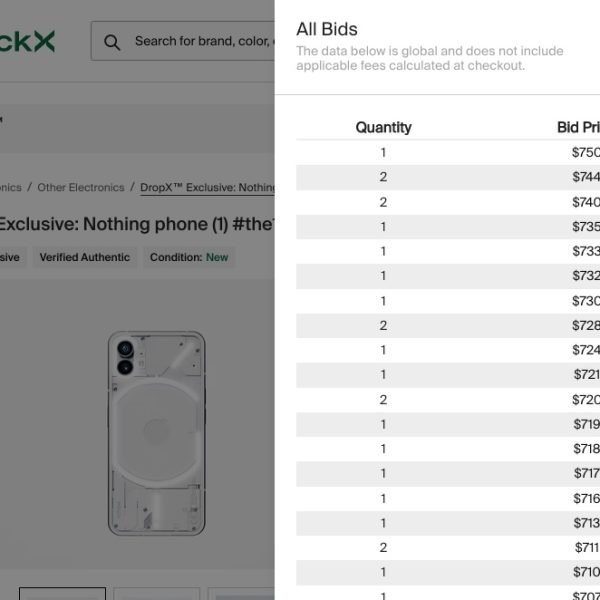
Task: Click the Bid Price column header
Action: pyautogui.click(x=578, y=127)
